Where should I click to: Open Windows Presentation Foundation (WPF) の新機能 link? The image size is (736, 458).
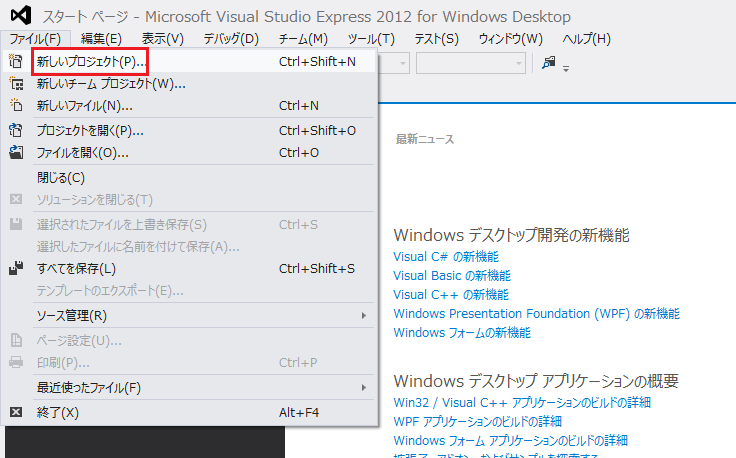(537, 313)
